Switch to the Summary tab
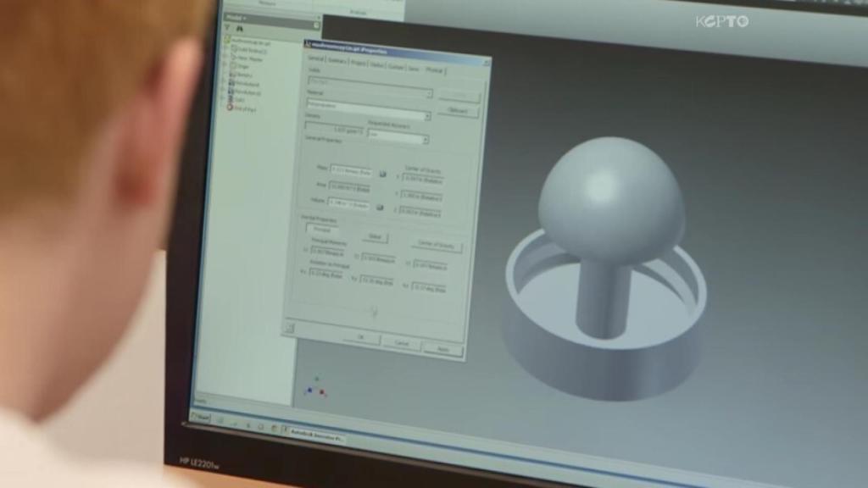Viewport: 868px width, 488px height. (337, 61)
